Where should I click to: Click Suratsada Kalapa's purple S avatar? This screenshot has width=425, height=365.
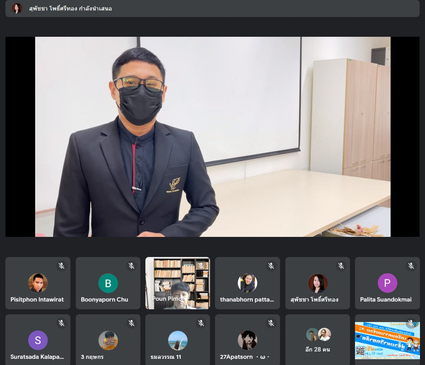38,340
